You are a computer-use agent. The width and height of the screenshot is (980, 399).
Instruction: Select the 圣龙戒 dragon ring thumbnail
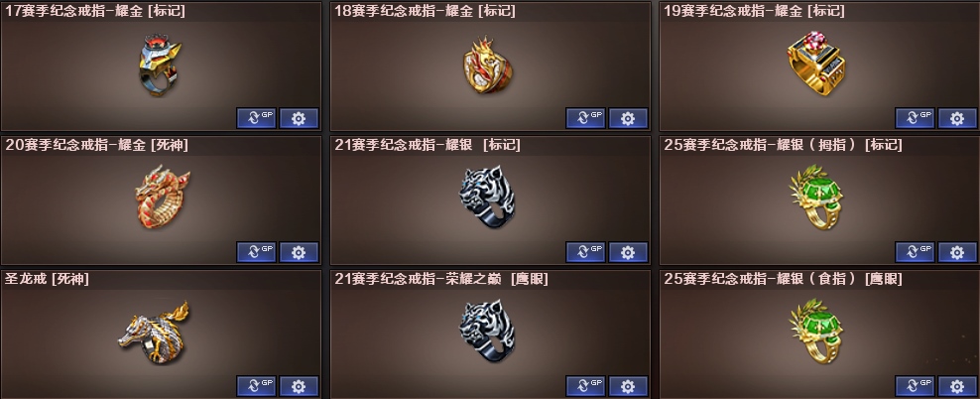(154, 332)
